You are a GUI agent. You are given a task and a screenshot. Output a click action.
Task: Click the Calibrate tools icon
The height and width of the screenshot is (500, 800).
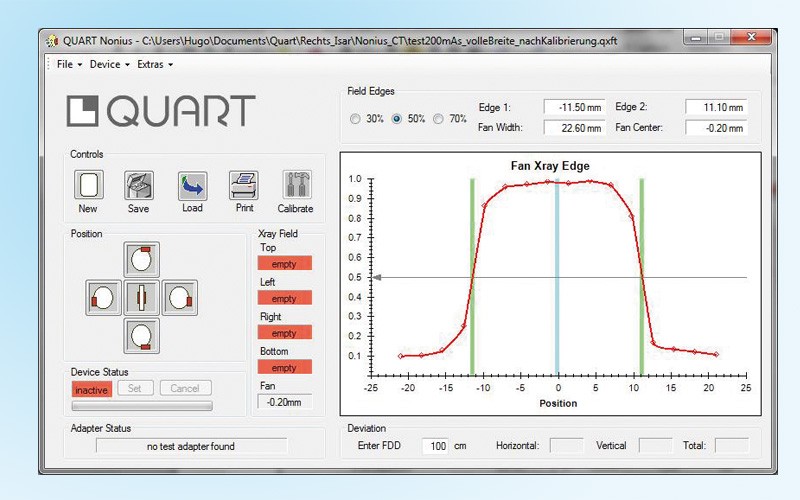pos(297,185)
